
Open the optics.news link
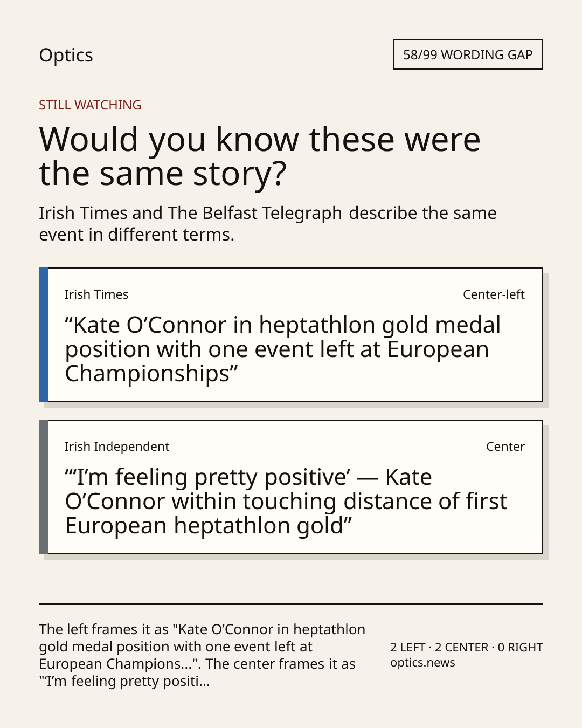coord(422,663)
